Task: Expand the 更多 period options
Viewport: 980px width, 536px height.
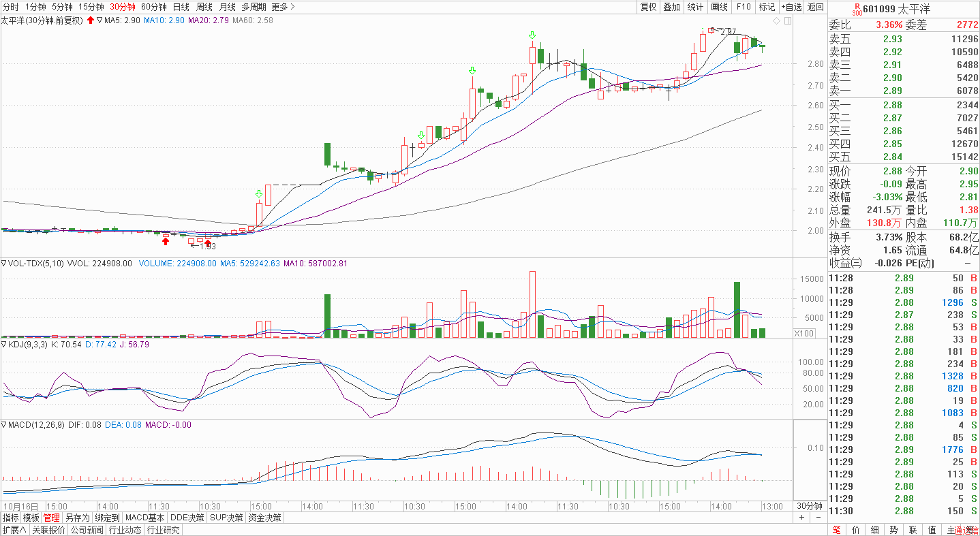Action: (283, 7)
